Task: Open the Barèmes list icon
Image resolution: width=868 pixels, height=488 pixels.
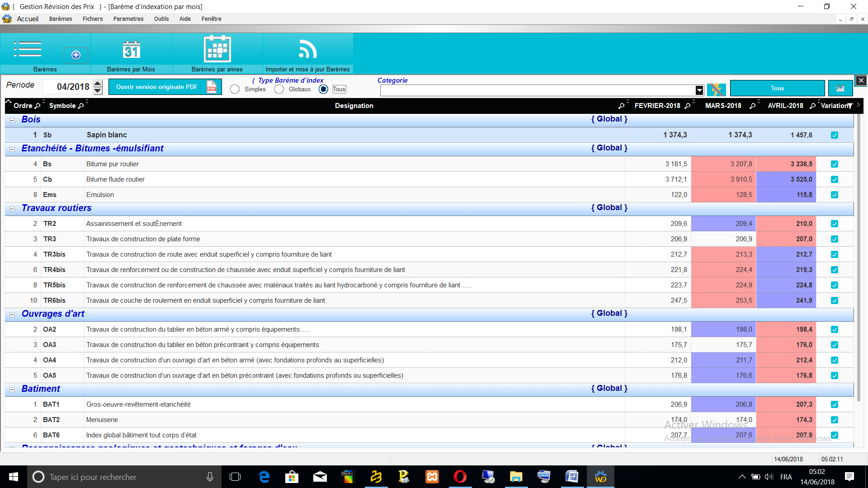Action: (x=28, y=50)
